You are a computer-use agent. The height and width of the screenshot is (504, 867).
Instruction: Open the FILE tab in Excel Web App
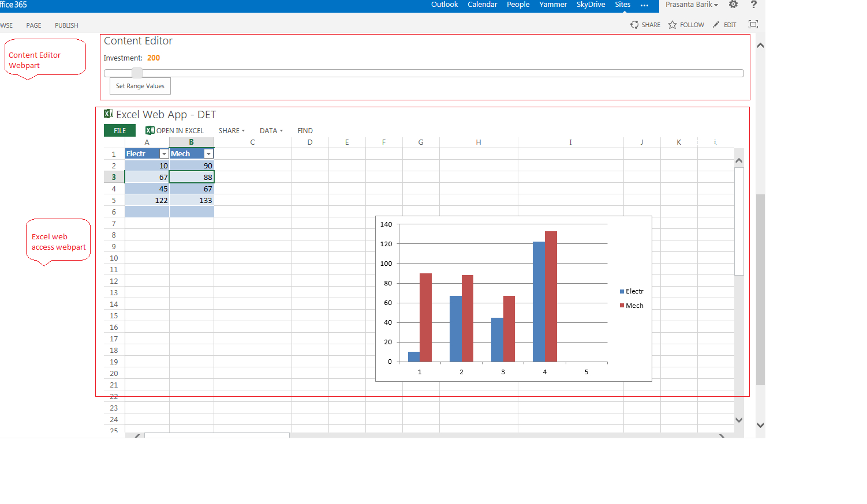coord(119,130)
